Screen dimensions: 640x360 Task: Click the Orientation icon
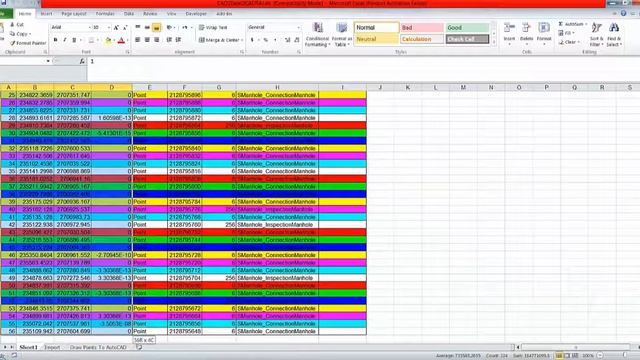pos(170,27)
